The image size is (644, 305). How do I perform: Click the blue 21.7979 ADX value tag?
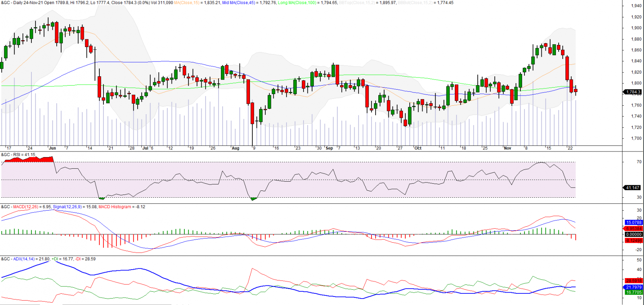634,287
